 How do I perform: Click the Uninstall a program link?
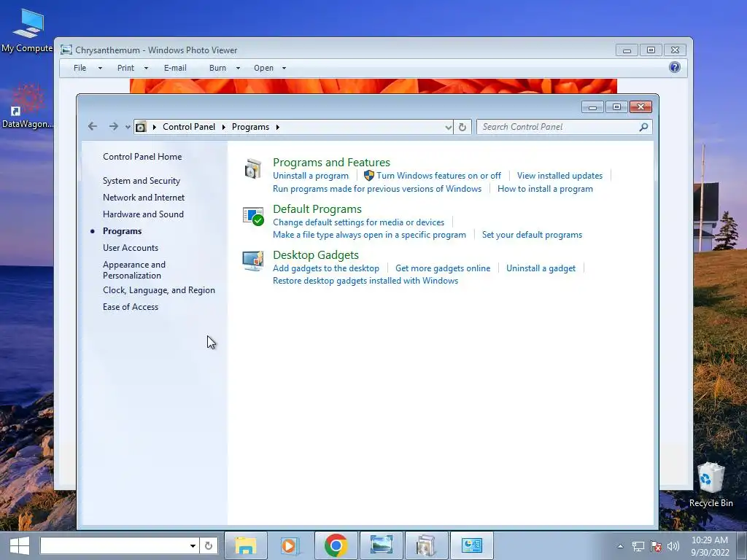(x=311, y=176)
